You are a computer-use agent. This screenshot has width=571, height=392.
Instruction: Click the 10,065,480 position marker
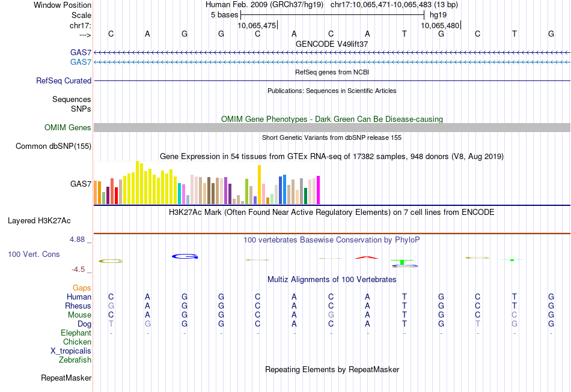[x=441, y=25]
